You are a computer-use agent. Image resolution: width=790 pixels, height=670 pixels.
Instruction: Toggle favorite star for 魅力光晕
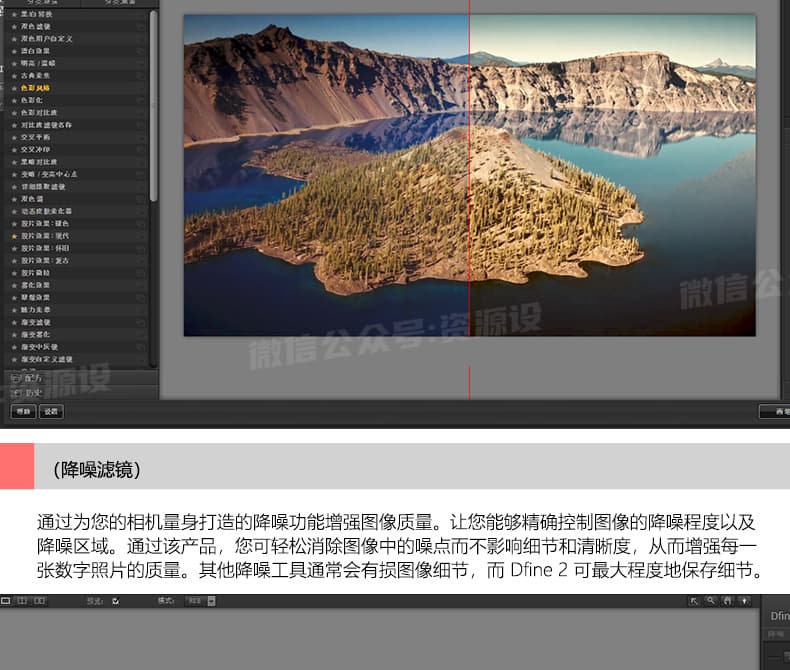pos(14,310)
